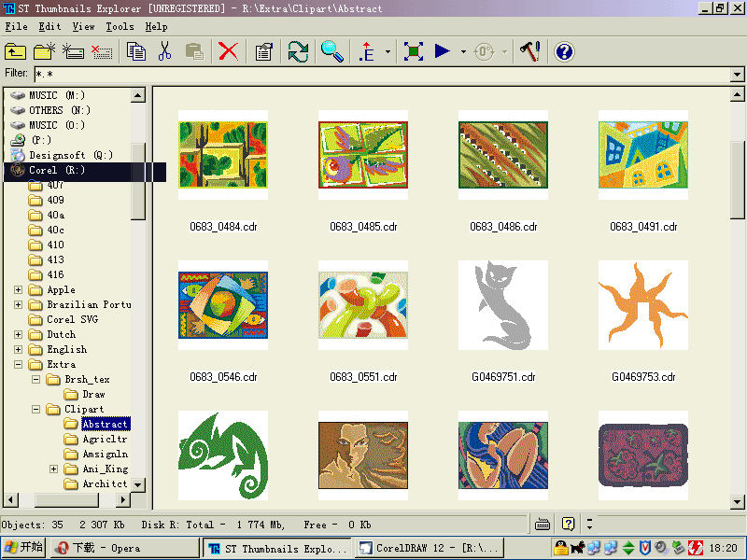Open the Windows Start button
The image size is (747, 560).
pos(23,548)
